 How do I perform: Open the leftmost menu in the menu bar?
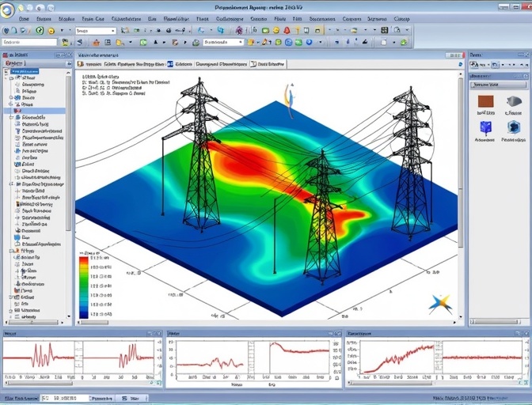pyautogui.click(x=24, y=18)
